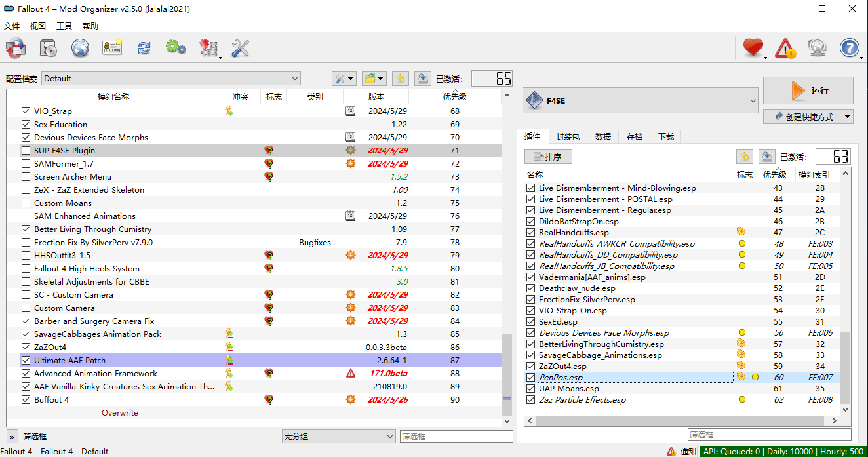Click the orange gear icon on Buffout 4 row
The width and height of the screenshot is (868, 457).
point(351,400)
